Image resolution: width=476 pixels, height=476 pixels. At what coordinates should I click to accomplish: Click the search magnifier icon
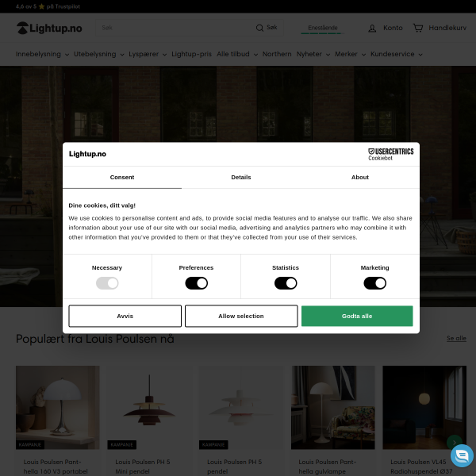point(259,28)
